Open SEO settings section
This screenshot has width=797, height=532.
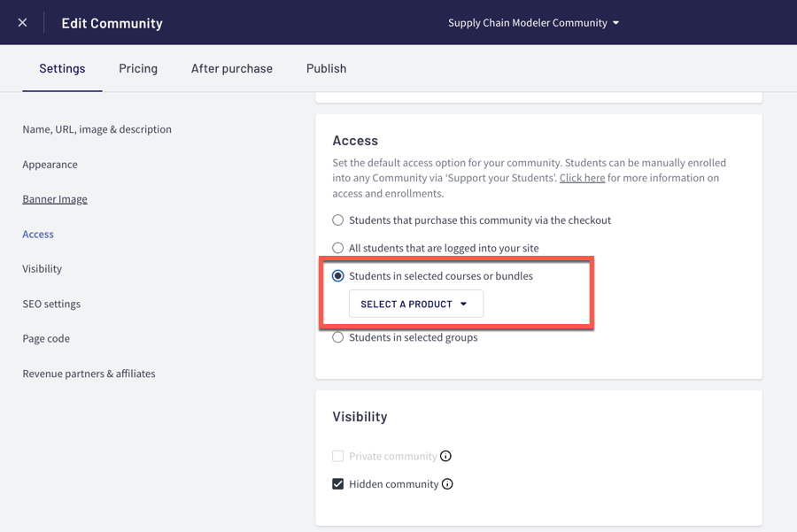pos(51,304)
